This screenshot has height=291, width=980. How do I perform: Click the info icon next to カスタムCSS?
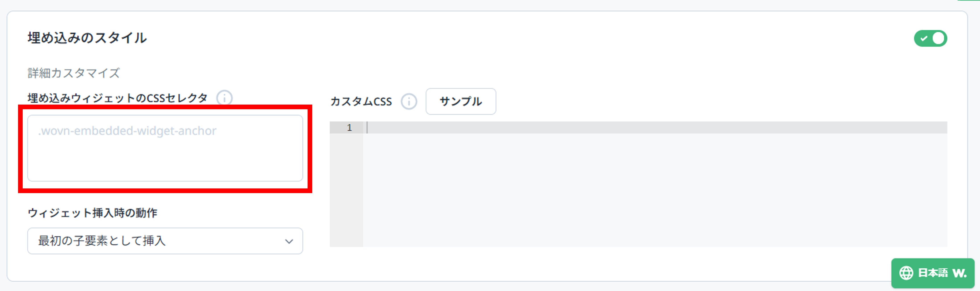[408, 101]
